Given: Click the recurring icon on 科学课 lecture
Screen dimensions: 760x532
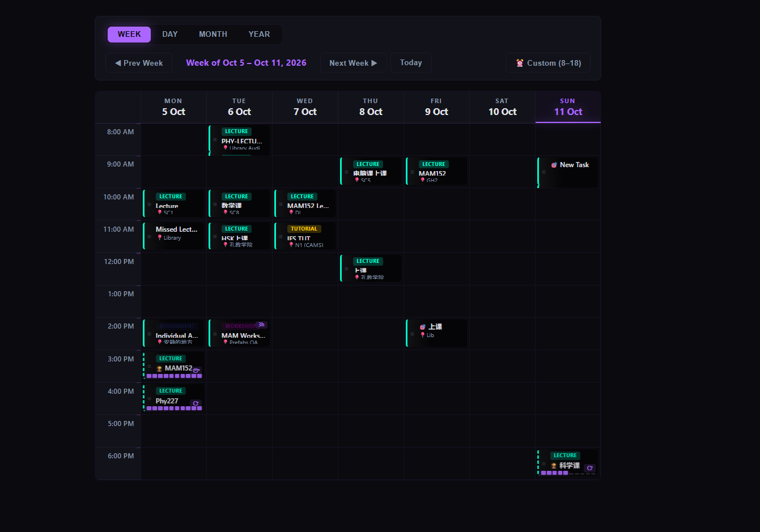Looking at the screenshot, I should 589,468.
